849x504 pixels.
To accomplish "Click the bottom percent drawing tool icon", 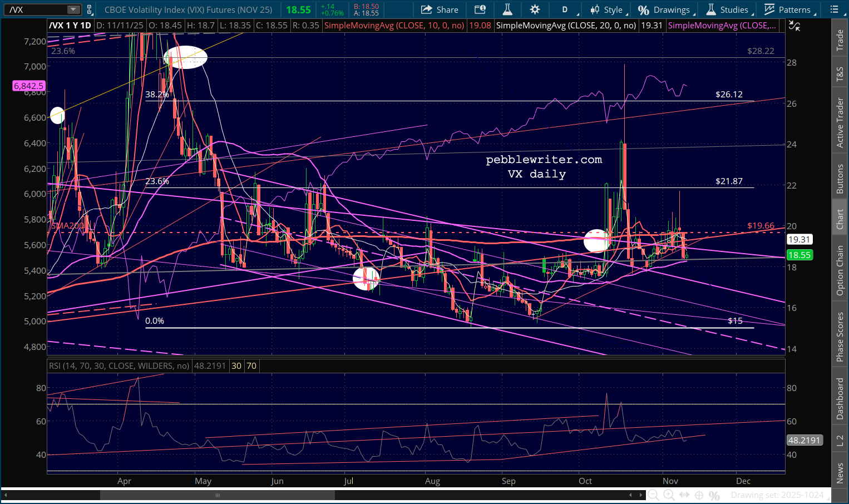I will (x=714, y=495).
